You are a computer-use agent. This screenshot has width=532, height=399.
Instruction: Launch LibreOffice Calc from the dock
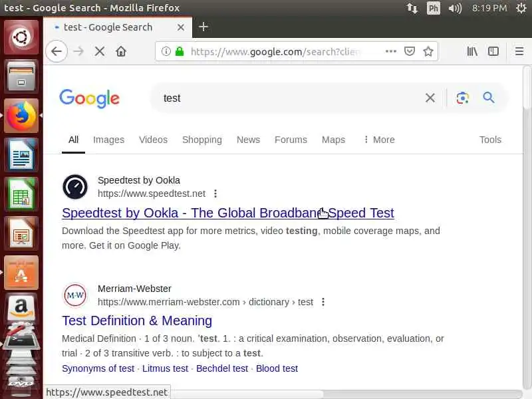[x=21, y=194]
